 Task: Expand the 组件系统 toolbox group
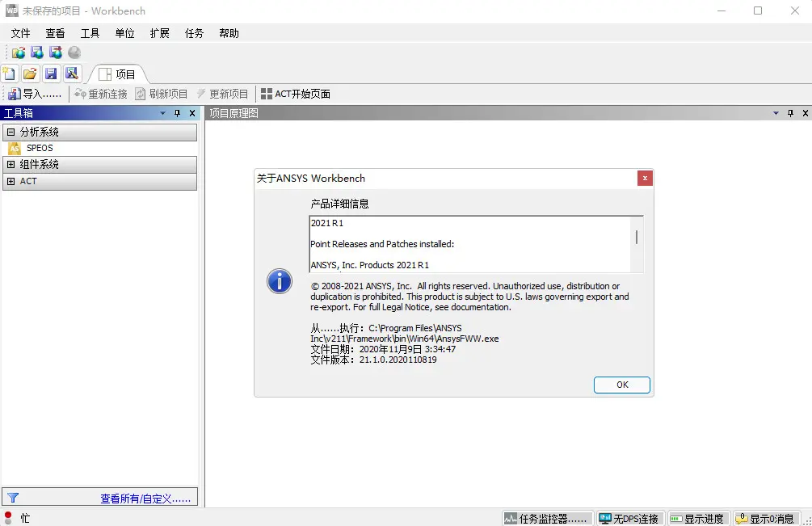point(11,165)
